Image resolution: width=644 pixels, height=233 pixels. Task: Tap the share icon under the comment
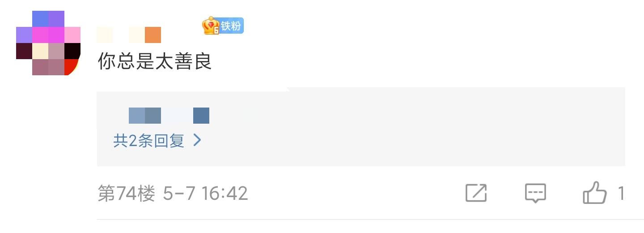click(476, 193)
